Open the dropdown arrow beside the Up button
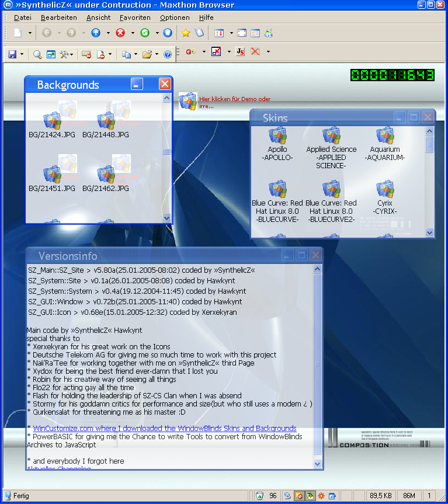This screenshot has width=448, height=504. (108, 33)
